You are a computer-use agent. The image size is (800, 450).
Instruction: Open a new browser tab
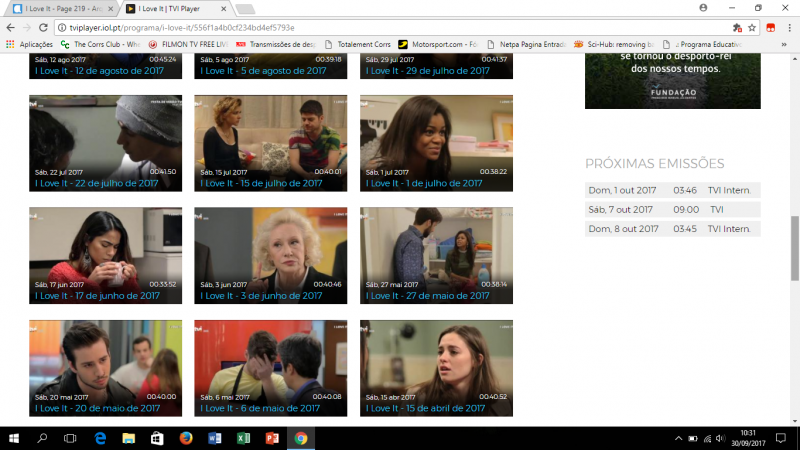[x=245, y=9]
